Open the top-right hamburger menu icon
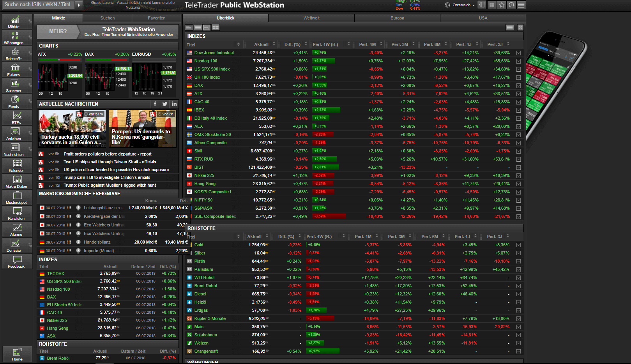The image size is (631, 364). 521,5
